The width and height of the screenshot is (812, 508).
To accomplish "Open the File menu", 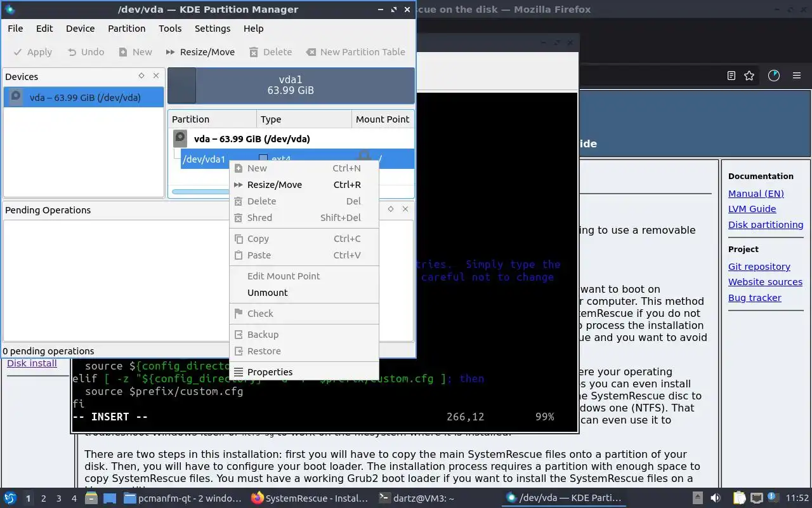I will [15, 29].
